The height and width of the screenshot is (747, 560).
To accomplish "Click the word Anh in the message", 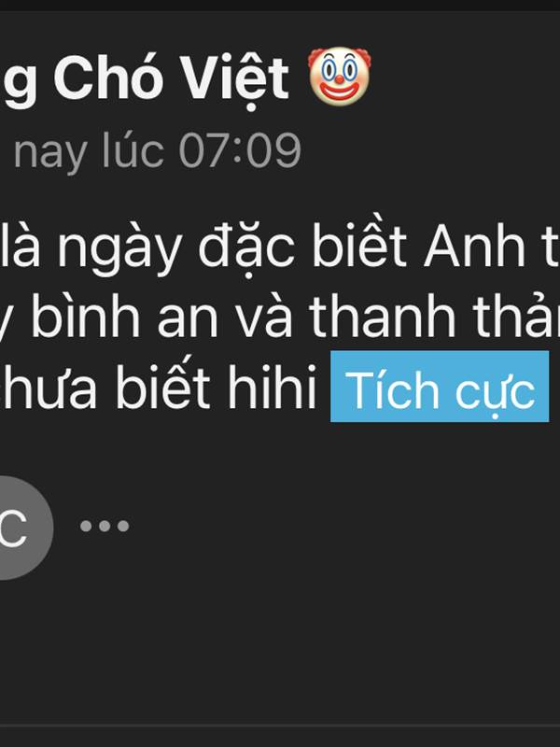I will pyautogui.click(x=474, y=247).
